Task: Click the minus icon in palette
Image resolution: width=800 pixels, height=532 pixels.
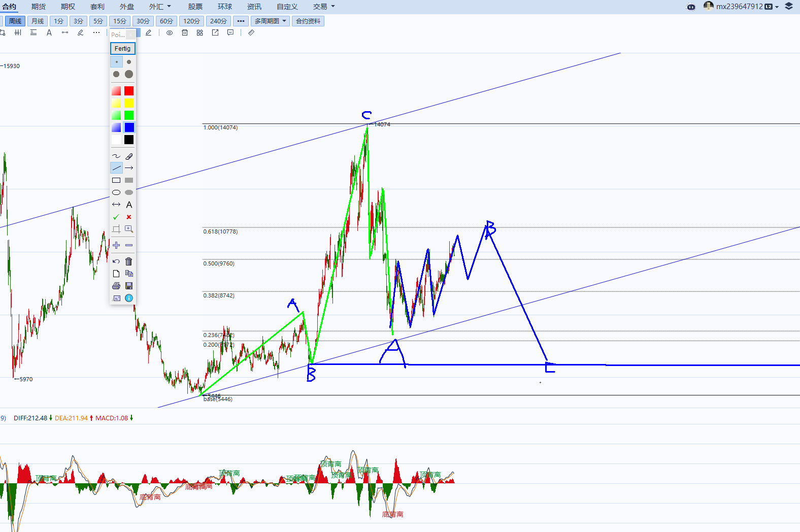Action: pyautogui.click(x=129, y=245)
